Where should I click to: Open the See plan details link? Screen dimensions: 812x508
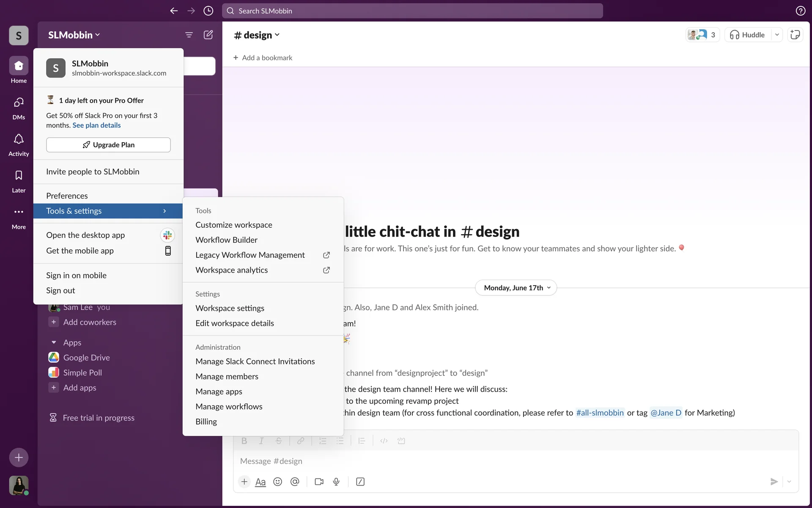point(96,125)
